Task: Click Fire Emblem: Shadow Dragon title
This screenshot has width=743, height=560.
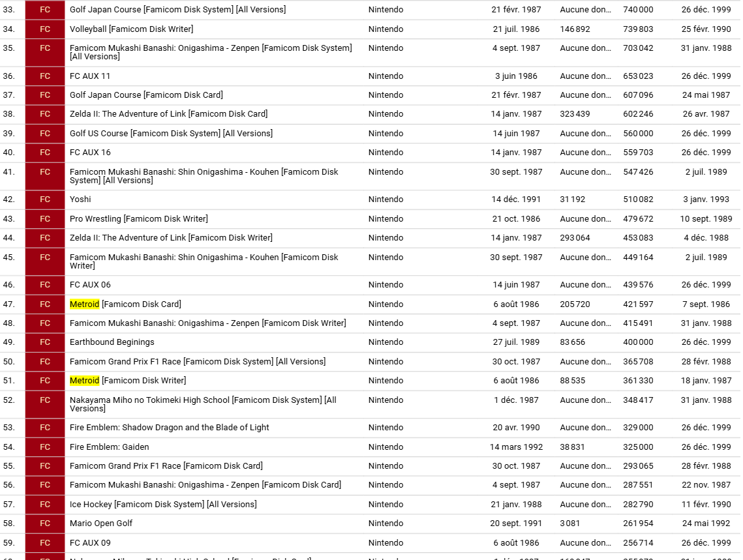Action: 169,428
